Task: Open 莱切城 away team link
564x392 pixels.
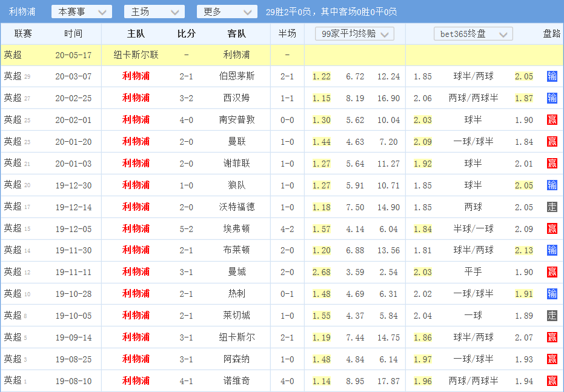Action: 237,316
